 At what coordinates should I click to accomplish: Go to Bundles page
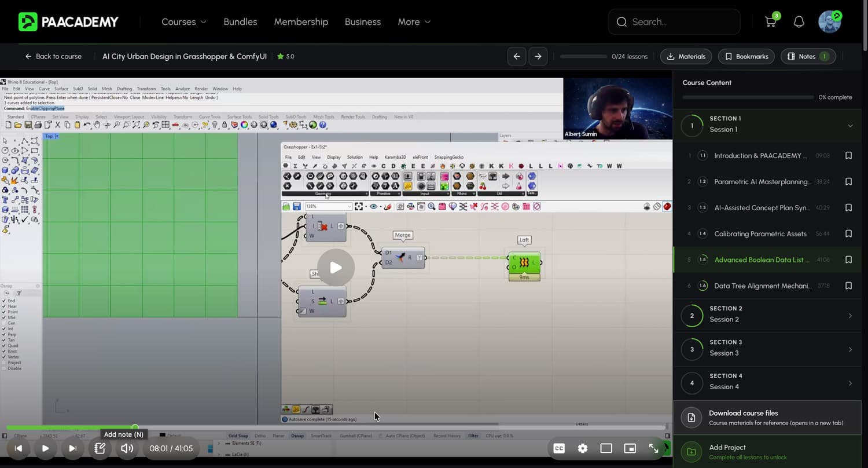click(x=240, y=22)
